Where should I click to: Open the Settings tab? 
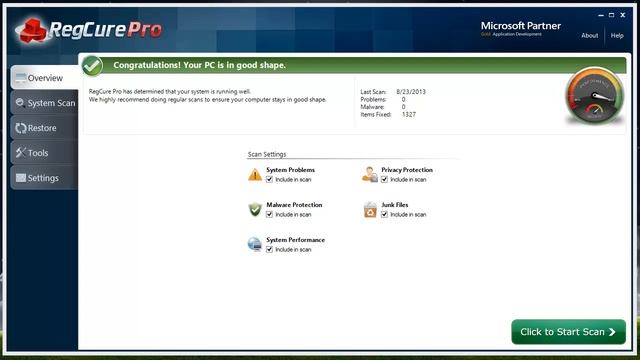[44, 178]
